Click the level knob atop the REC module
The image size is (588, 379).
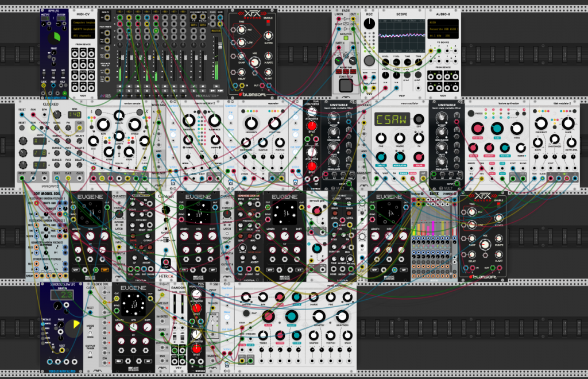pos(369,24)
